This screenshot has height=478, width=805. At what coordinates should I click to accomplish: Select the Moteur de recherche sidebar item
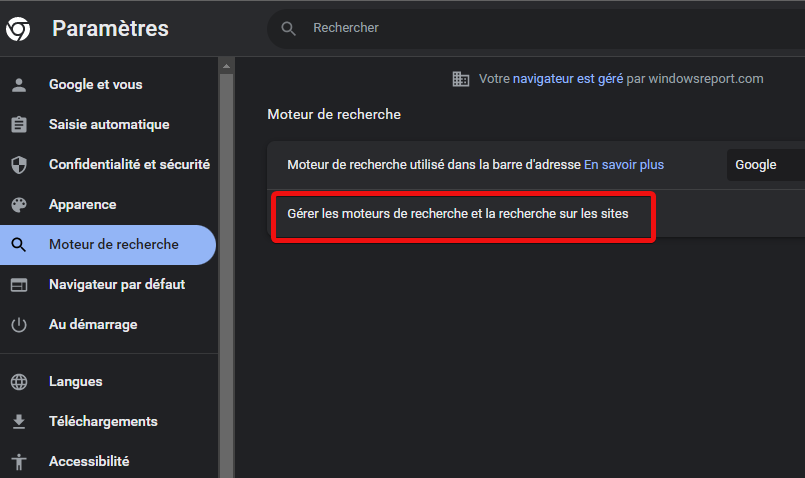[108, 245]
